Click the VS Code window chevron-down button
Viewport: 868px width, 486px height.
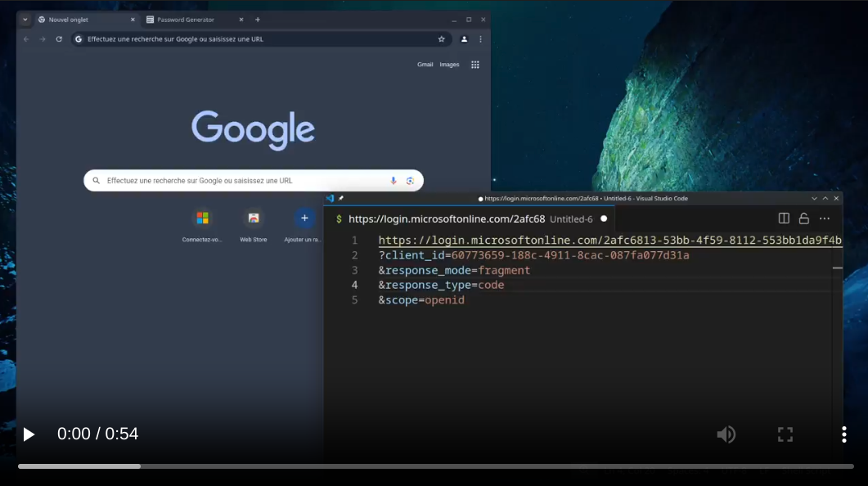[814, 198]
